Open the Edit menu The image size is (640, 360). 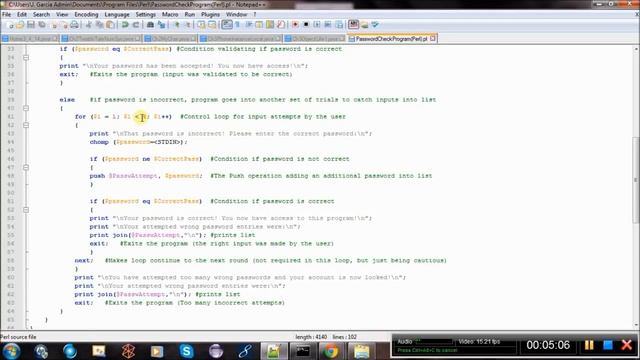tap(22, 14)
